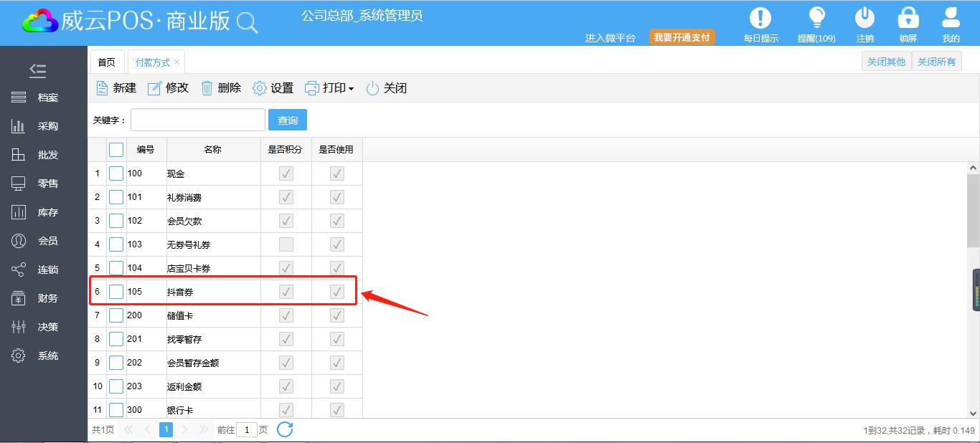Expand the 会员 member sidebar menu
The height and width of the screenshot is (443, 980).
click(43, 241)
